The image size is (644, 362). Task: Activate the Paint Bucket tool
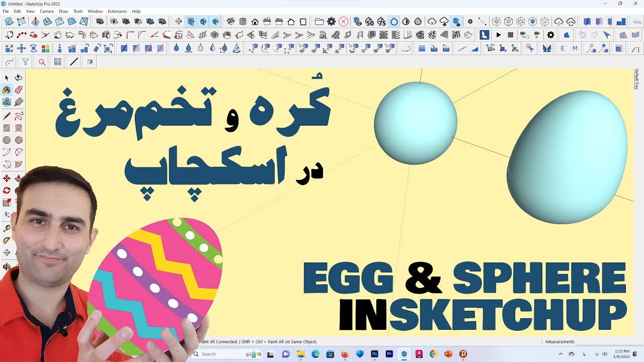(x=7, y=90)
